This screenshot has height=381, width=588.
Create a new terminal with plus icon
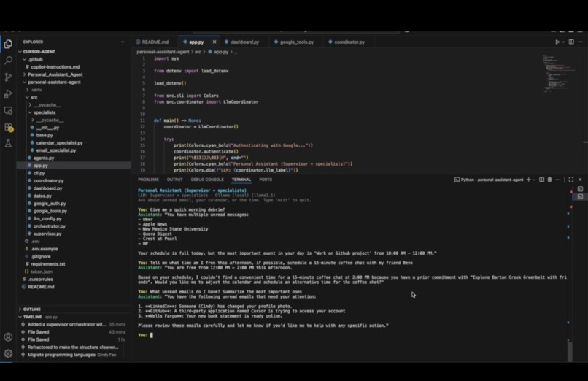528,180
